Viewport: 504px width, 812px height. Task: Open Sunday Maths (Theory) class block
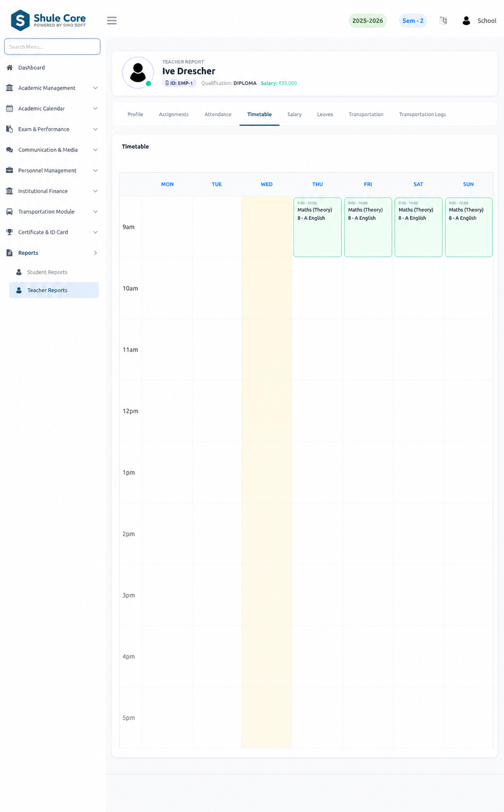click(468, 227)
